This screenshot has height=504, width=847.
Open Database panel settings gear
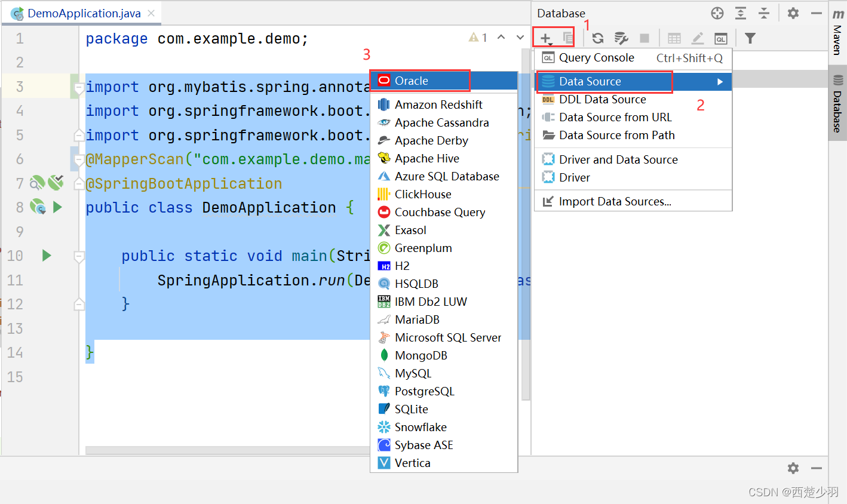tap(793, 13)
